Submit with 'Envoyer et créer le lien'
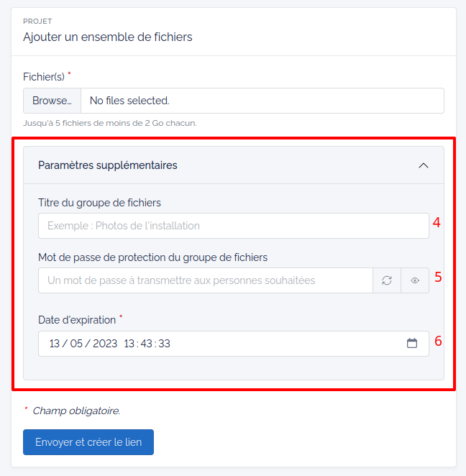 point(88,442)
